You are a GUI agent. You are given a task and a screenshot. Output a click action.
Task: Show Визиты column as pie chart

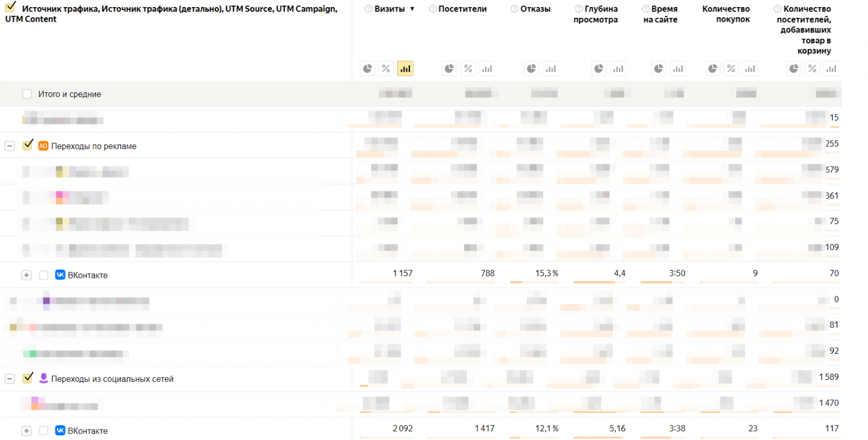[x=368, y=68]
